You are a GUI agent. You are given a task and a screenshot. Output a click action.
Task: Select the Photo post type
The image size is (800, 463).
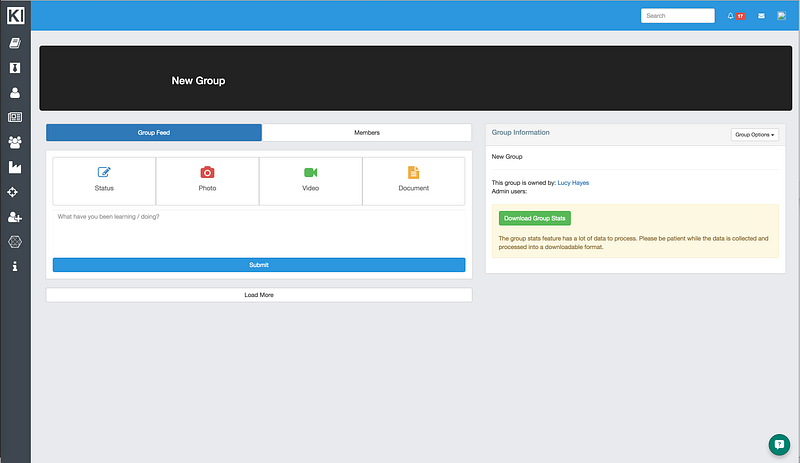[x=207, y=181]
